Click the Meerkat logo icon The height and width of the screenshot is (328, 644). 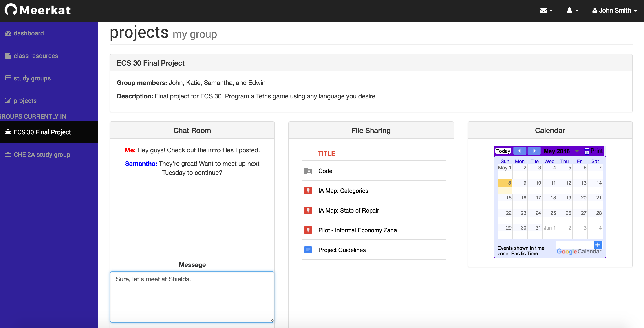[11, 9]
